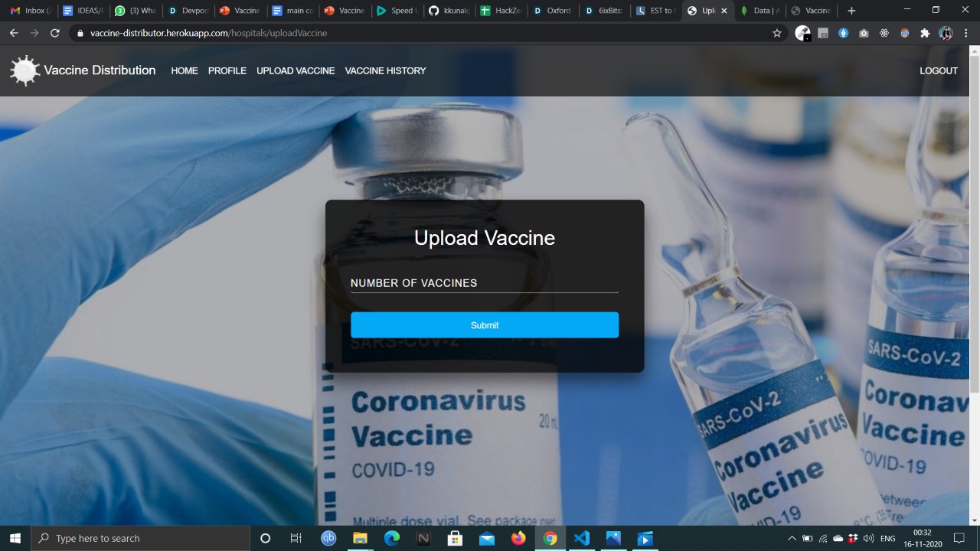980x551 pixels.
Task: Open VACCINE HISTORY in the navbar
Action: pos(385,70)
